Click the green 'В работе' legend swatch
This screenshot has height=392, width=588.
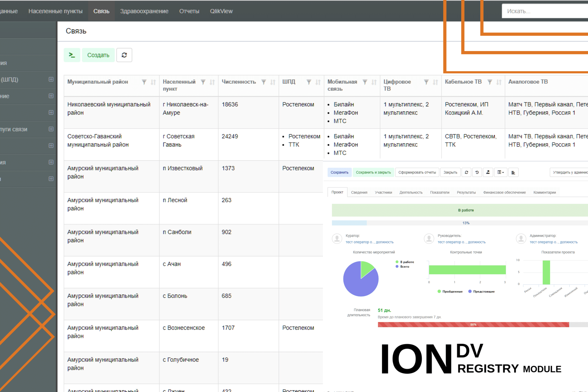coord(397,262)
